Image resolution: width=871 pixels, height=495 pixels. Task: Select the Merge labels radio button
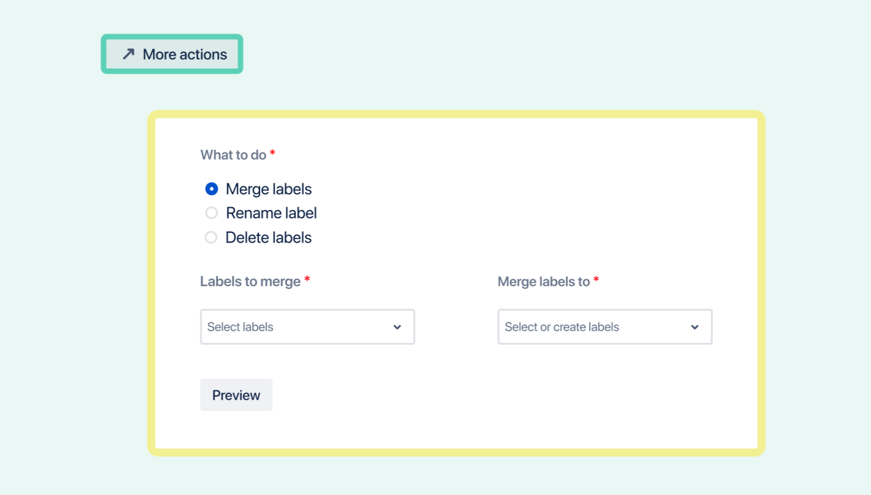211,189
